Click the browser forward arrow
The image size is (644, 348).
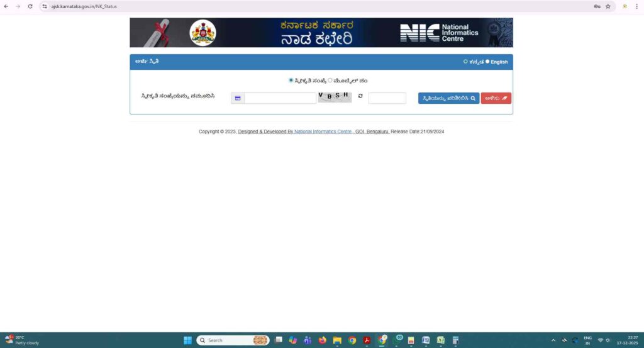(18, 6)
